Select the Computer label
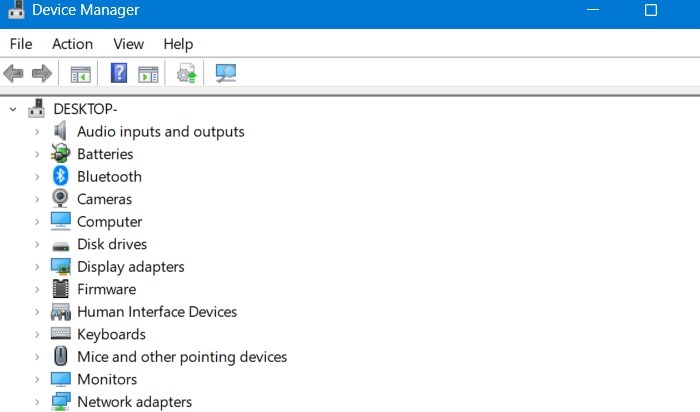The width and height of the screenshot is (700, 412). click(110, 222)
